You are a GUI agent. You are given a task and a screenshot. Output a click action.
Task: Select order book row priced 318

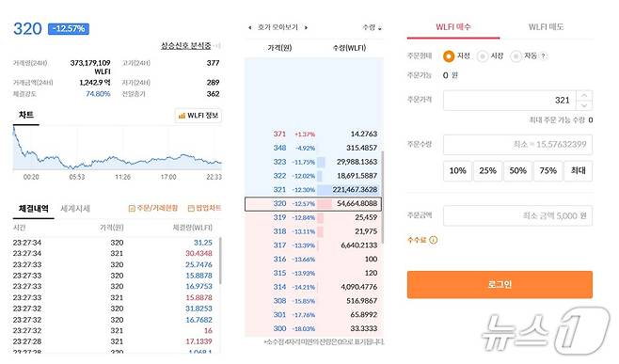[314, 231]
